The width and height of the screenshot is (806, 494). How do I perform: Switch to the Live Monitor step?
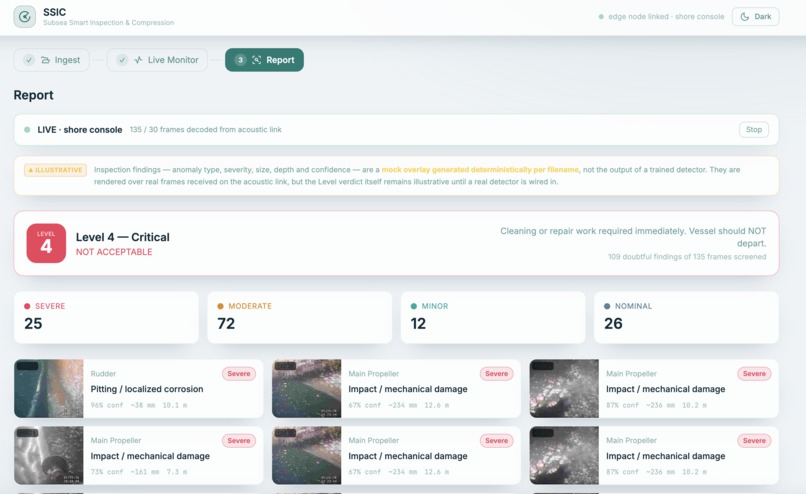click(x=157, y=60)
